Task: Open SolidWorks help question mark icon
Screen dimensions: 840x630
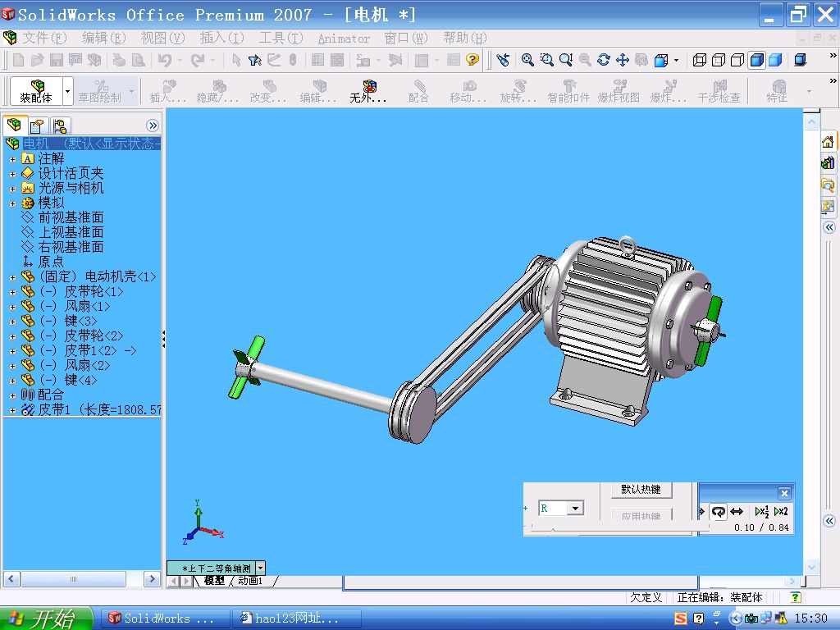Action: coord(472,60)
